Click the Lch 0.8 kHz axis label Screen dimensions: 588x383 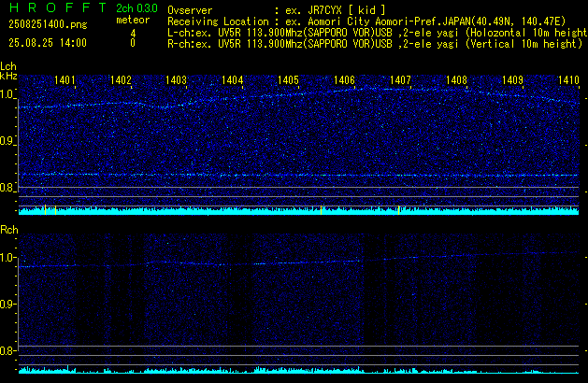[7, 188]
